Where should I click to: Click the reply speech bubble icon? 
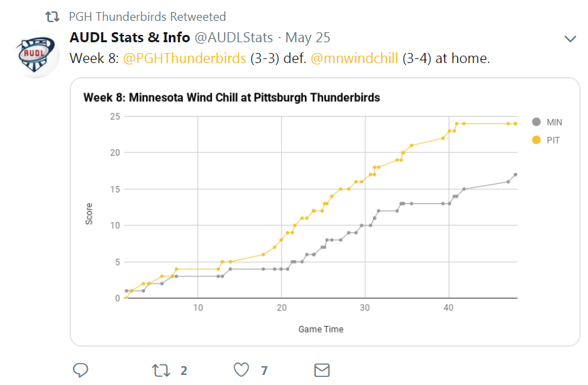[x=81, y=370]
